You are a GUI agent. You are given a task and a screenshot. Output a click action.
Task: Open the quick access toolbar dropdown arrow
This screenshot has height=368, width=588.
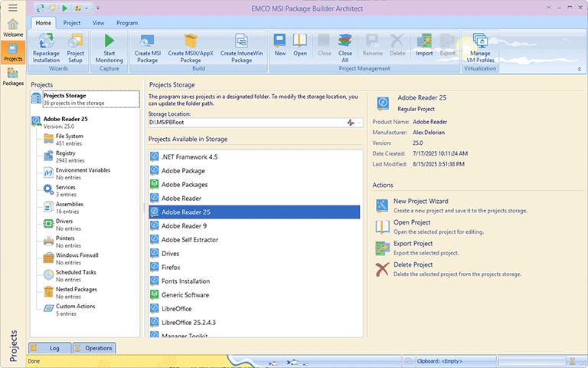pos(98,8)
